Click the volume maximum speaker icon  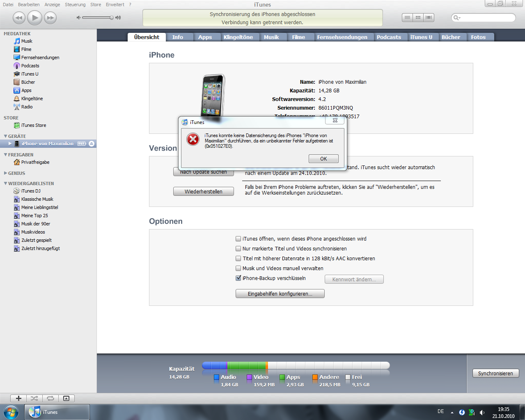pos(118,18)
